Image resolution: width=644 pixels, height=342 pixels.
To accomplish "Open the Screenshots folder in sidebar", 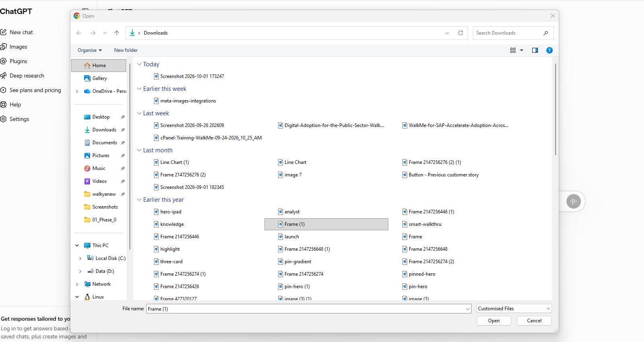I will [x=105, y=207].
